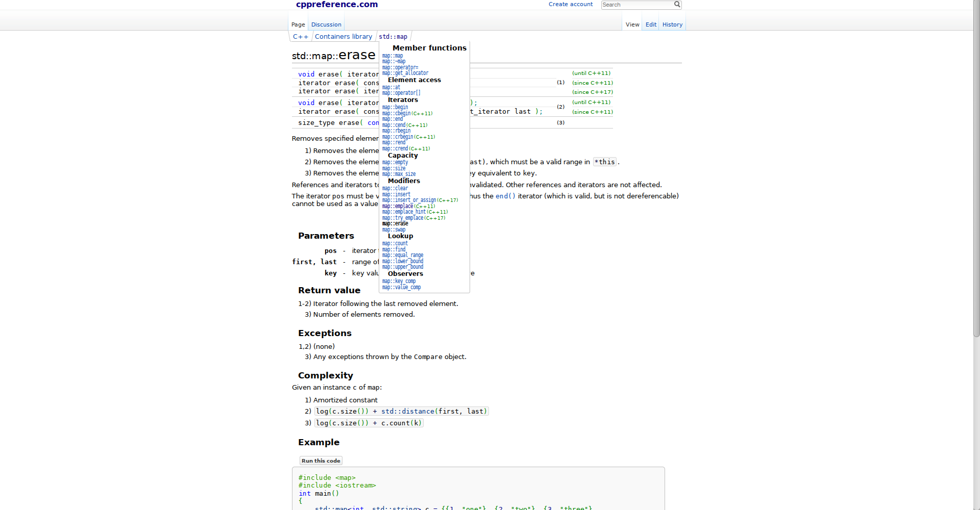Click the Return value heading
The width and height of the screenshot is (980, 510).
pyautogui.click(x=329, y=290)
